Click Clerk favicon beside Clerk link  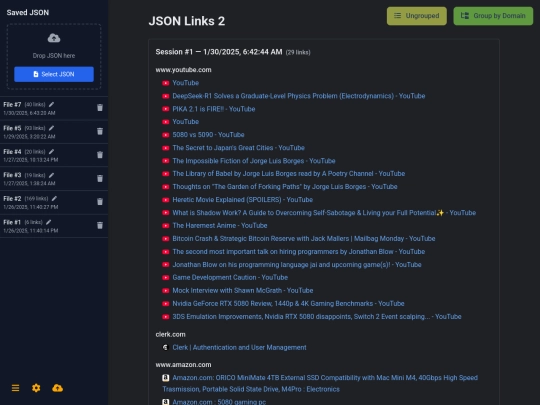point(166,347)
